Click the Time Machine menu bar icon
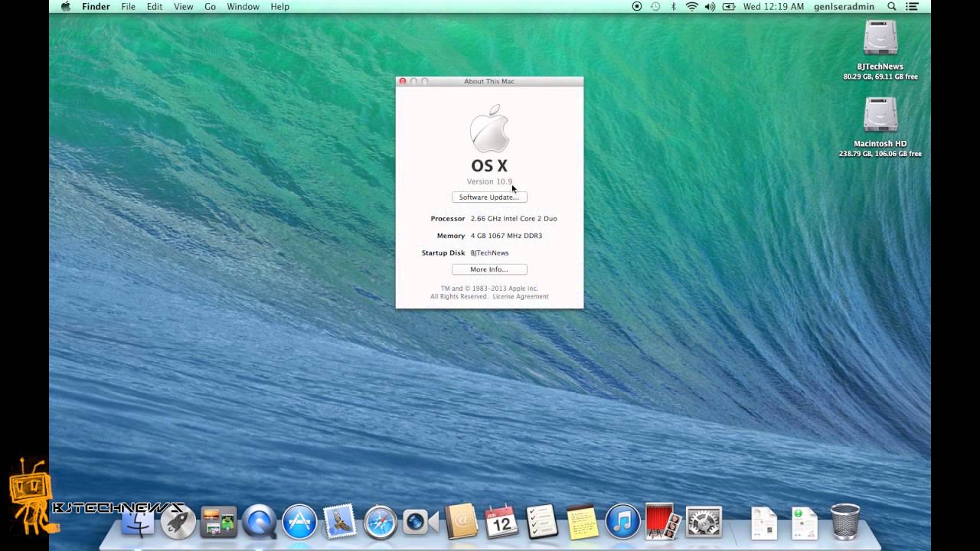Image resolution: width=980 pixels, height=551 pixels. coord(655,7)
